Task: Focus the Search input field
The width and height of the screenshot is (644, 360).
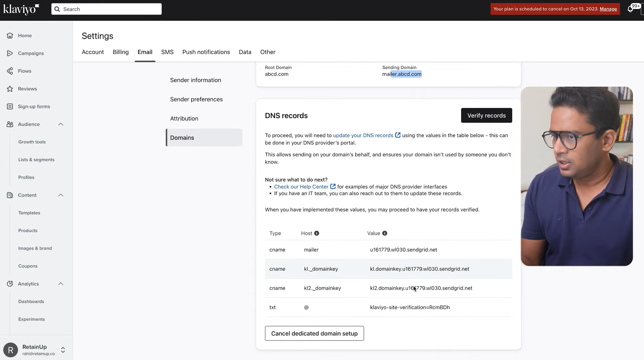Action: 106,9
